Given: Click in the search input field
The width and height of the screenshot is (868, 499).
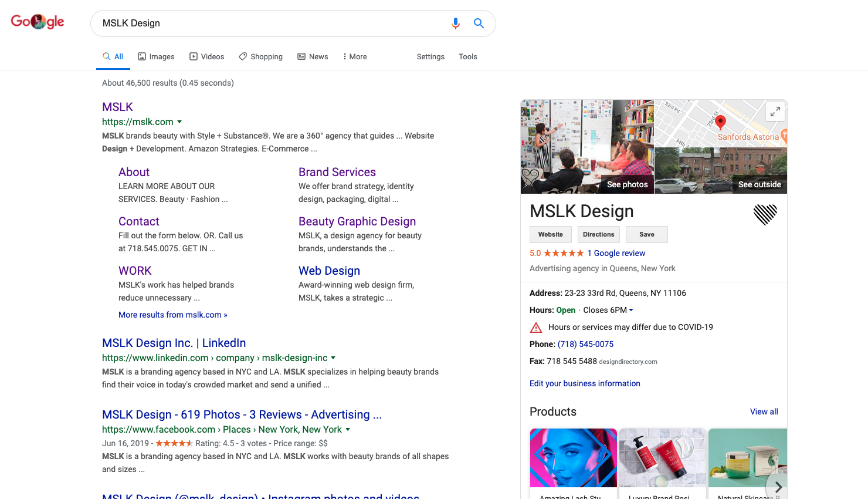Looking at the screenshot, I should coord(270,23).
